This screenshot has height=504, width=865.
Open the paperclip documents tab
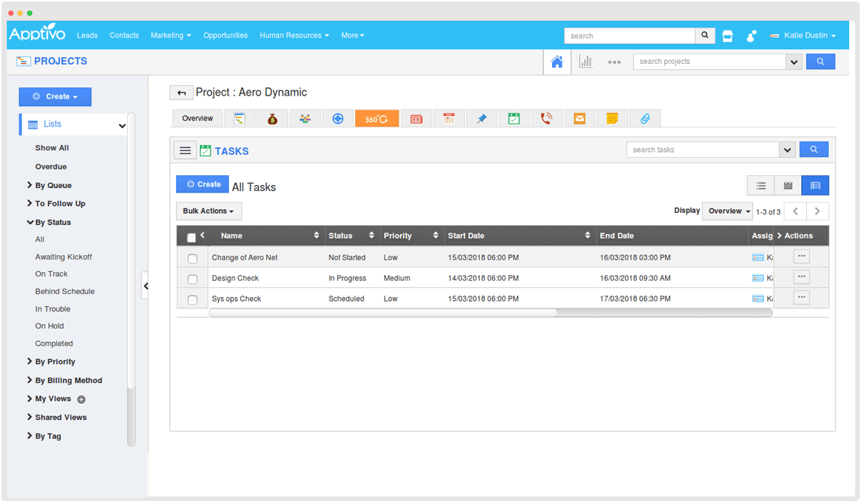[x=645, y=119]
